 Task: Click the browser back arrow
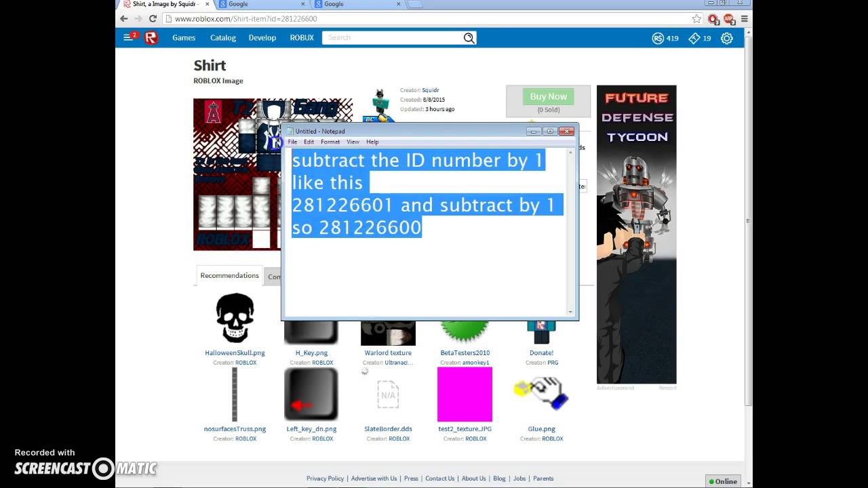(123, 19)
